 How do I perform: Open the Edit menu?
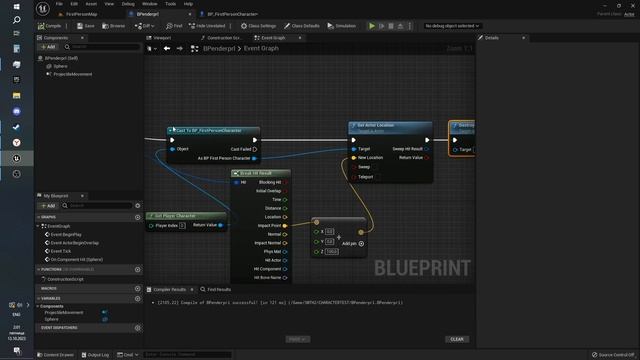click(74, 4)
